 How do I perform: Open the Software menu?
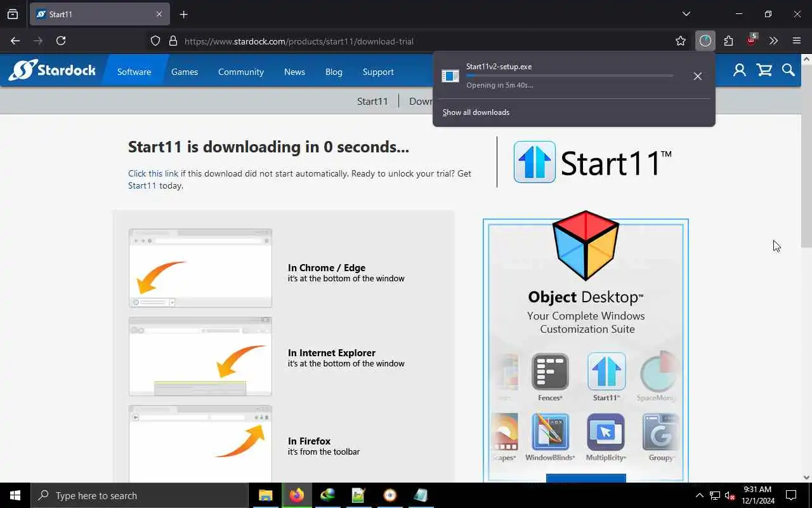pos(134,72)
